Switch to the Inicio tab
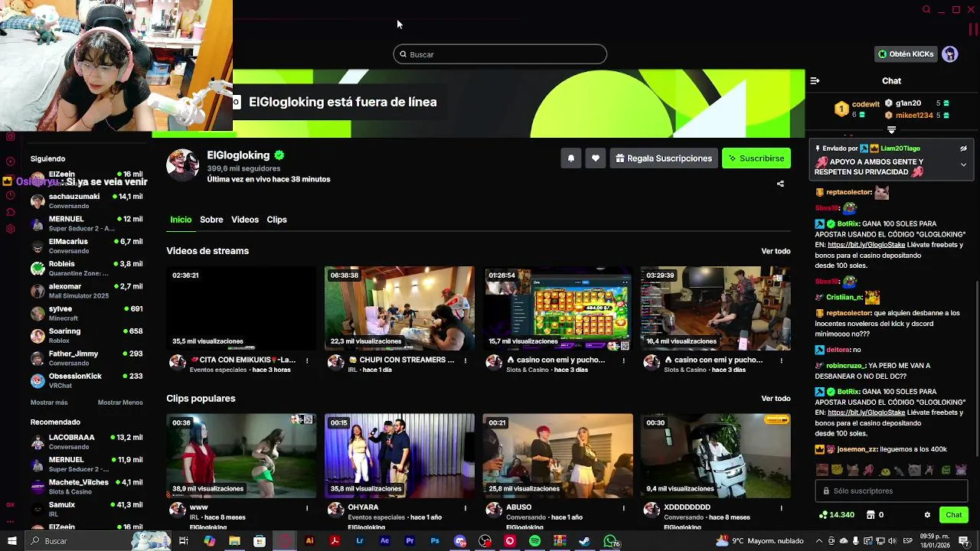 tap(181, 220)
